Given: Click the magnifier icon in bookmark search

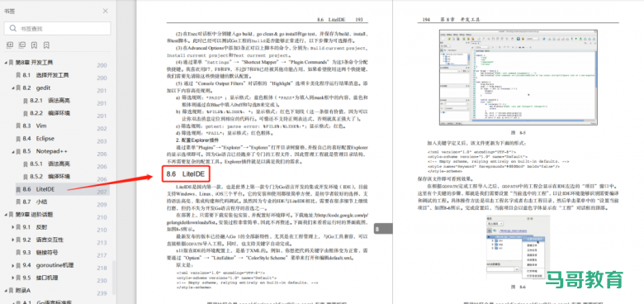Looking at the screenshot, I should (12, 28).
